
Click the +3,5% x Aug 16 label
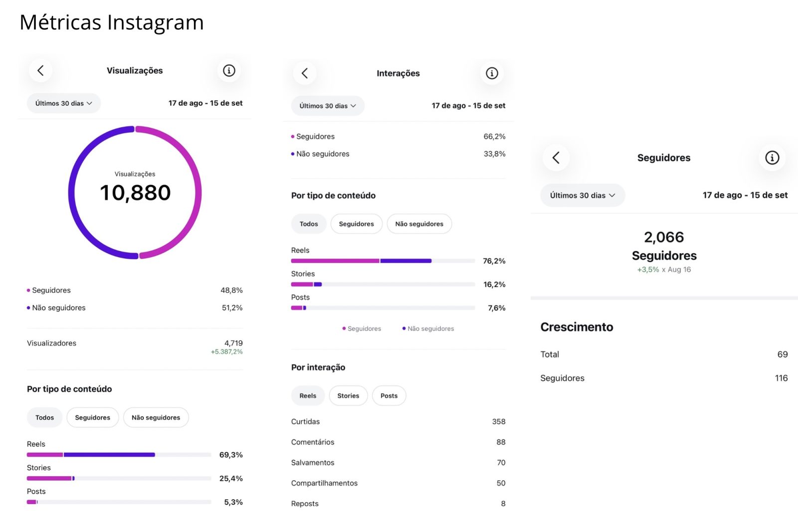point(664,269)
